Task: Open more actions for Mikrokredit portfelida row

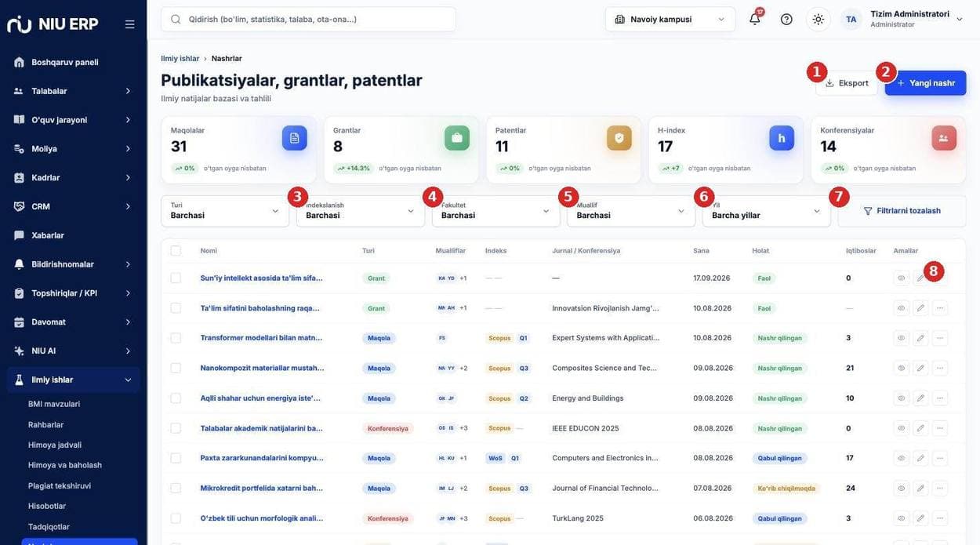Action: point(940,488)
